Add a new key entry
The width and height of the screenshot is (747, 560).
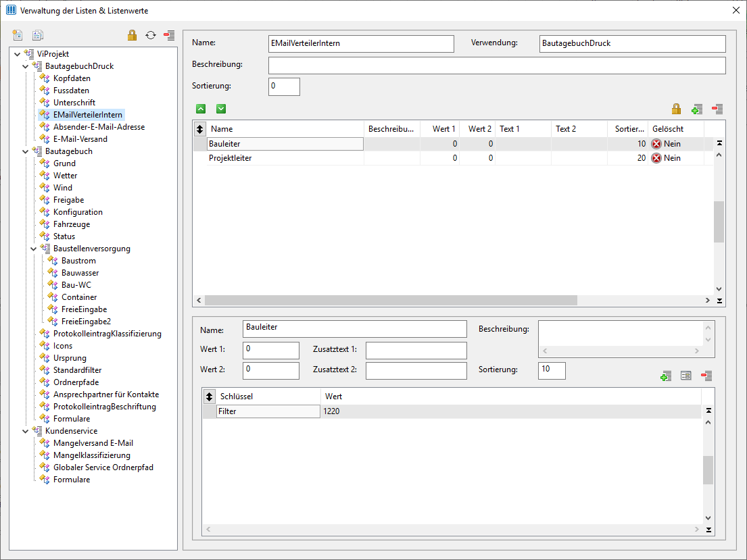coord(666,376)
